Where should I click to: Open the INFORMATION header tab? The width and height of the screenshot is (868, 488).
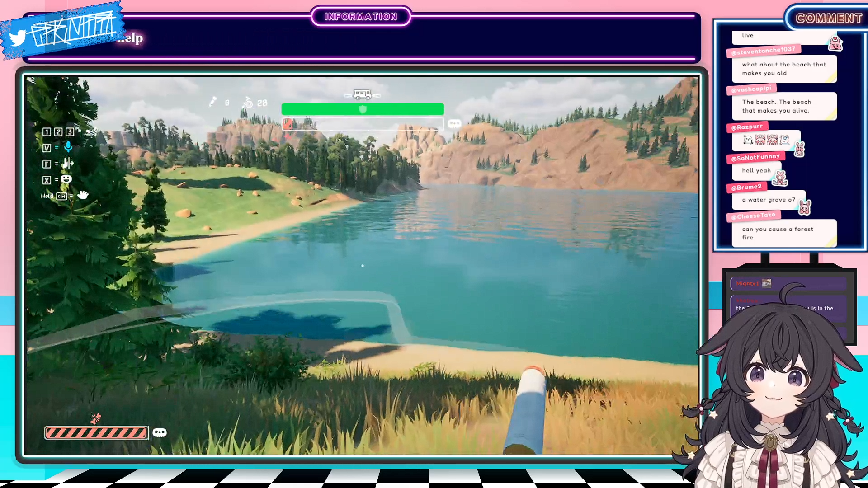361,17
